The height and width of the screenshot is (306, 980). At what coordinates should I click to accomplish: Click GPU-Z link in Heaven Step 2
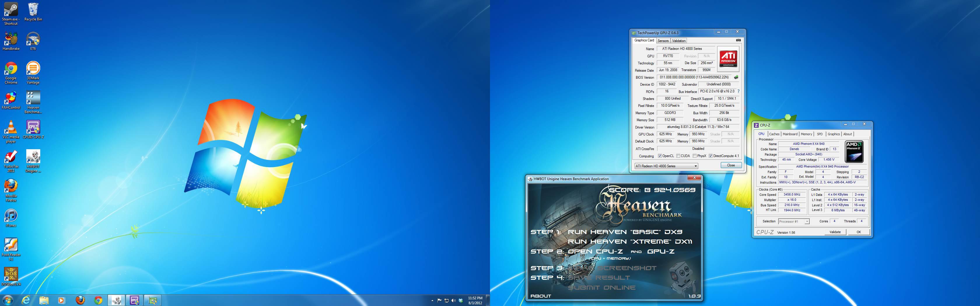click(x=661, y=251)
